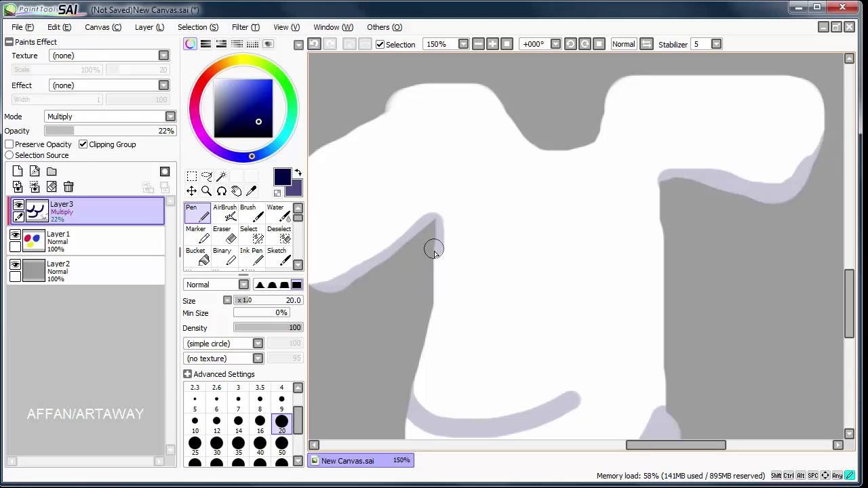Open the (simple circle) brush shape dropdown
Viewport: 868px width, 488px height.
pyautogui.click(x=258, y=344)
